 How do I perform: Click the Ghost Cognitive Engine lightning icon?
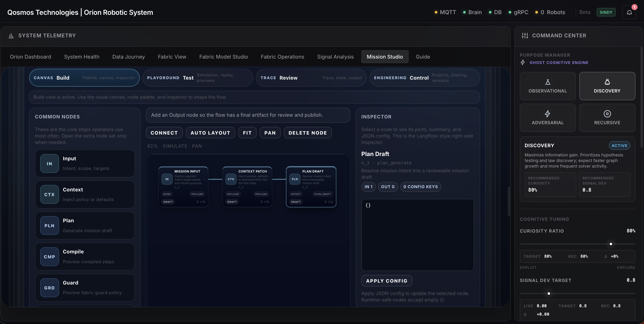click(522, 62)
